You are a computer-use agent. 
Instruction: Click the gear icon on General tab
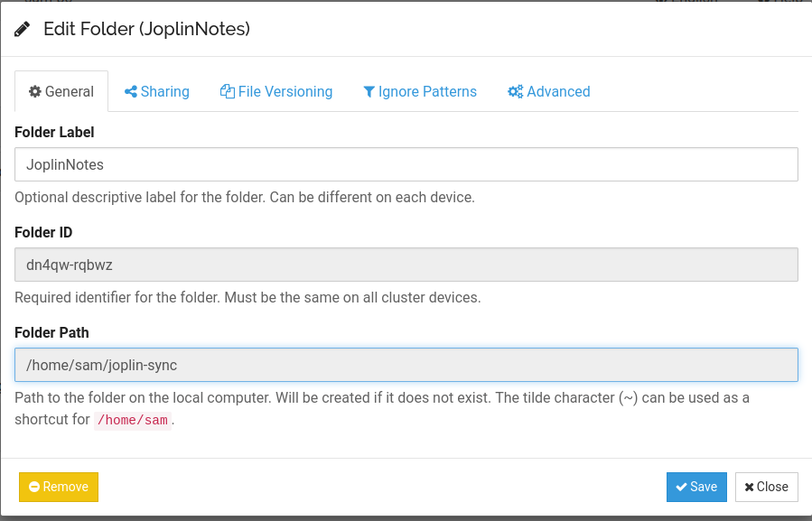click(x=34, y=92)
